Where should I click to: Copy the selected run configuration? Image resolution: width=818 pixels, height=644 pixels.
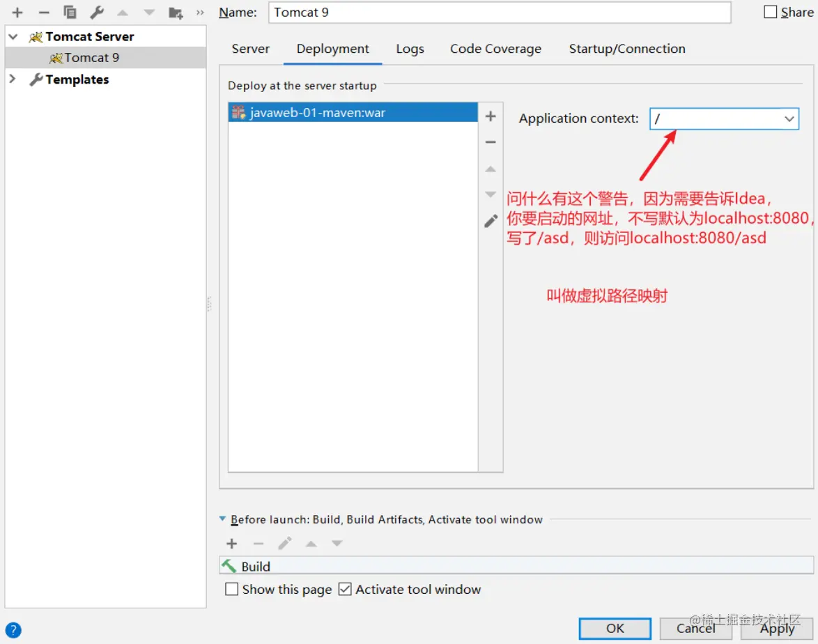point(70,13)
